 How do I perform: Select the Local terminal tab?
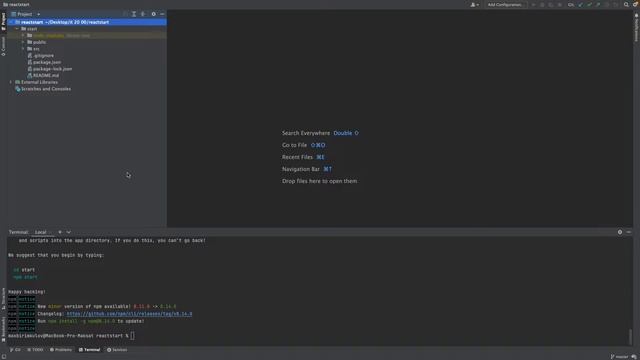coord(41,232)
